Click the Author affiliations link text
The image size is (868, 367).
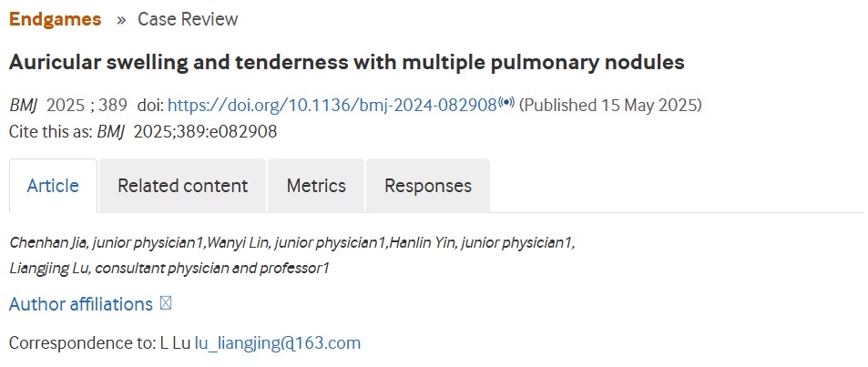pyautogui.click(x=81, y=304)
